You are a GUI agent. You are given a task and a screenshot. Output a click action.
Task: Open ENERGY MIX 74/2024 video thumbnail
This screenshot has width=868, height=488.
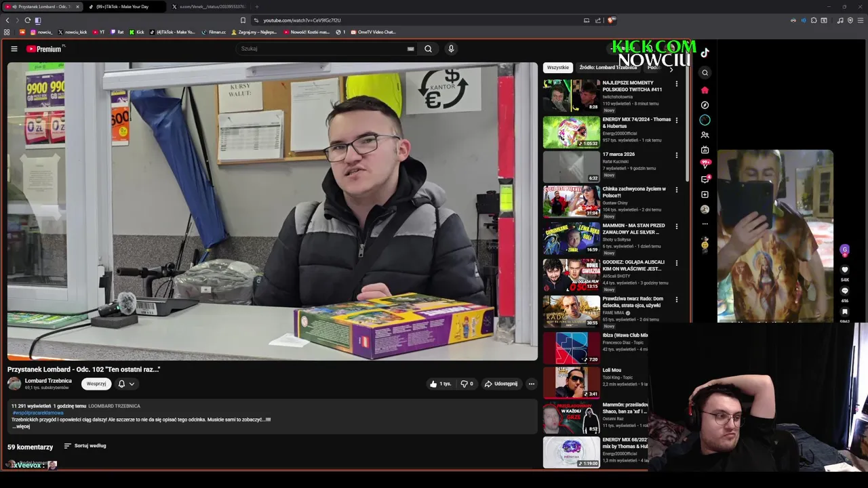(x=571, y=131)
